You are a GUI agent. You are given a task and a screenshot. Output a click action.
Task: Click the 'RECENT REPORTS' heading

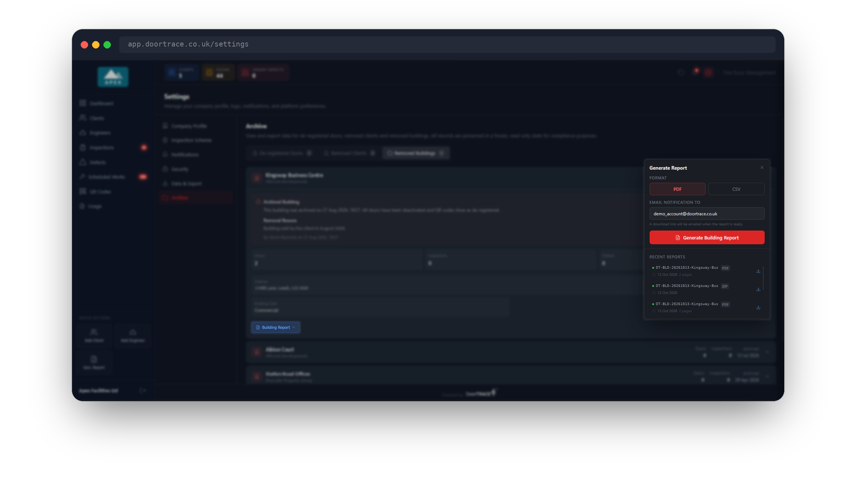click(667, 257)
